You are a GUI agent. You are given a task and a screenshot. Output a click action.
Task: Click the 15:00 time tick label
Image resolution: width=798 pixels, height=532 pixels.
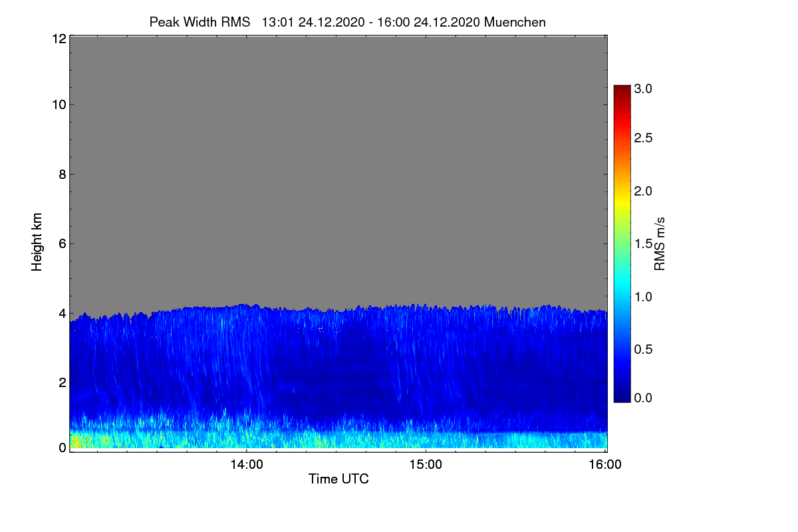(426, 465)
